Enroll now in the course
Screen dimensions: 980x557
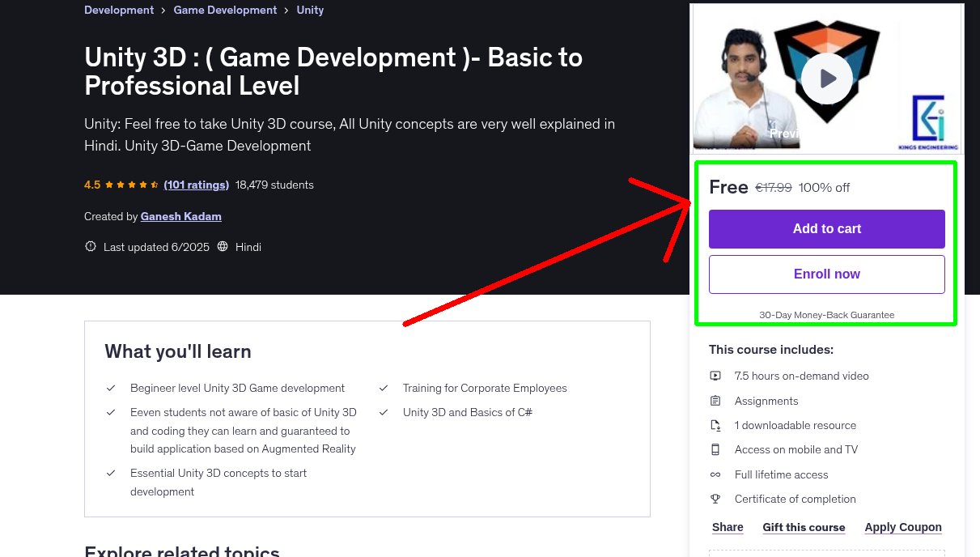click(826, 274)
